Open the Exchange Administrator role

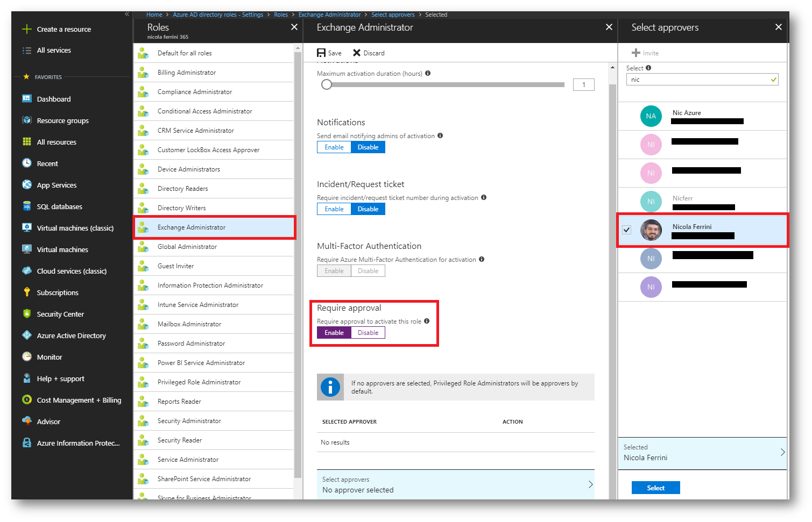click(214, 227)
